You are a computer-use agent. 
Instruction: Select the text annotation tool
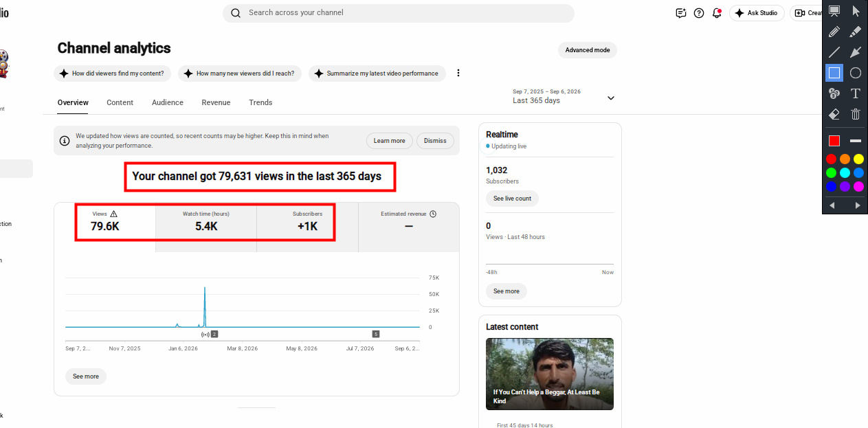point(856,93)
